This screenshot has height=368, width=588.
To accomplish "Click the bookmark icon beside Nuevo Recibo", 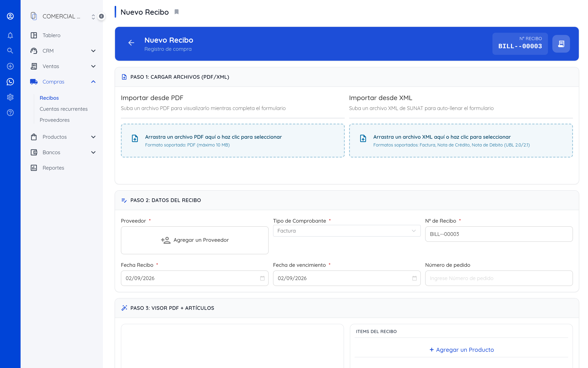I will click(x=177, y=12).
